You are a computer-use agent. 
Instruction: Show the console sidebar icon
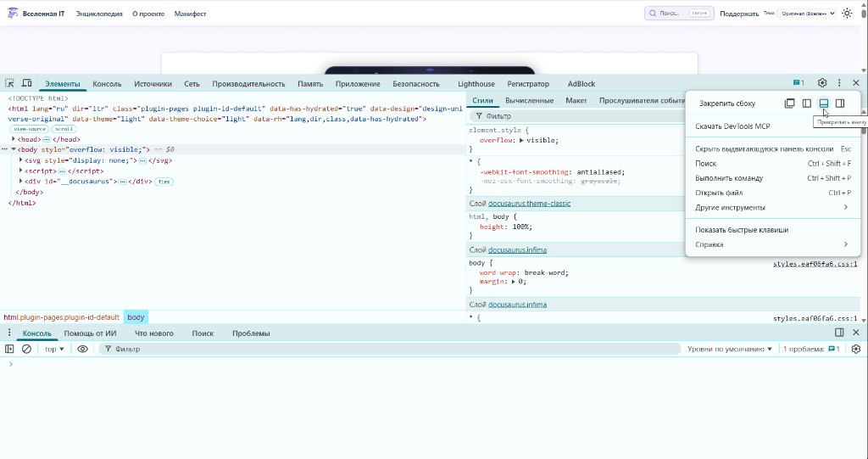[9, 350]
